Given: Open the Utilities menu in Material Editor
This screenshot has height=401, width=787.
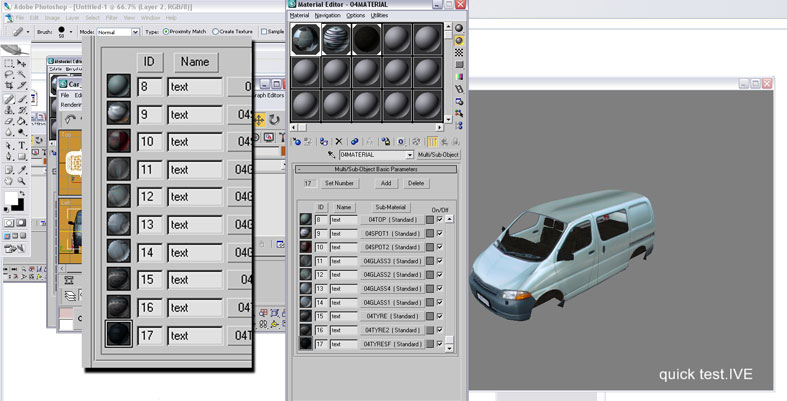Looking at the screenshot, I should coord(379,16).
